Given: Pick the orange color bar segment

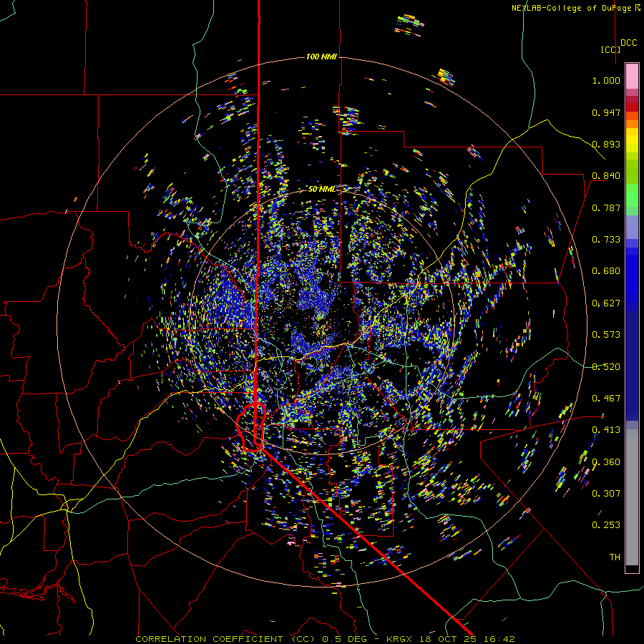Looking at the screenshot, I should [632, 124].
